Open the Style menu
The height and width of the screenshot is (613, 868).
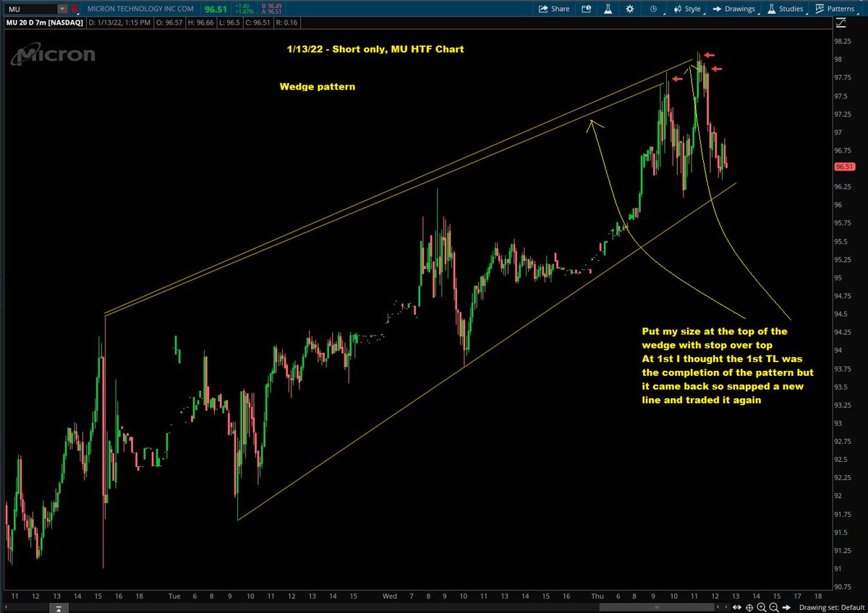tap(687, 9)
